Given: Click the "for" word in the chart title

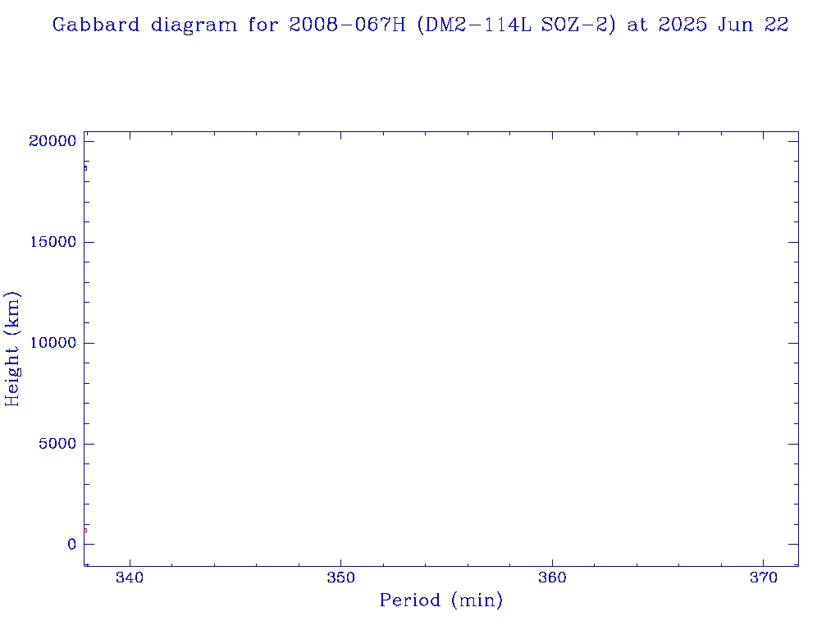Looking at the screenshot, I should click(265, 25).
